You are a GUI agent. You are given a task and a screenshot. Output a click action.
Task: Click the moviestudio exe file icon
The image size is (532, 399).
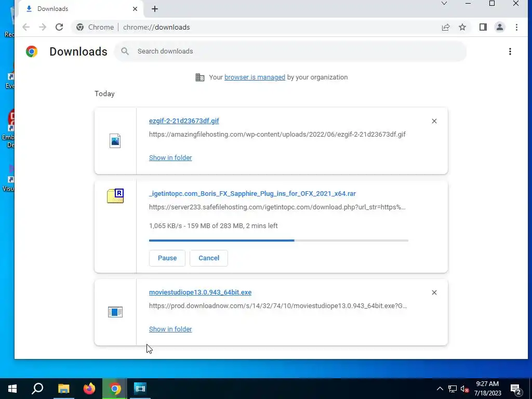coord(115,312)
